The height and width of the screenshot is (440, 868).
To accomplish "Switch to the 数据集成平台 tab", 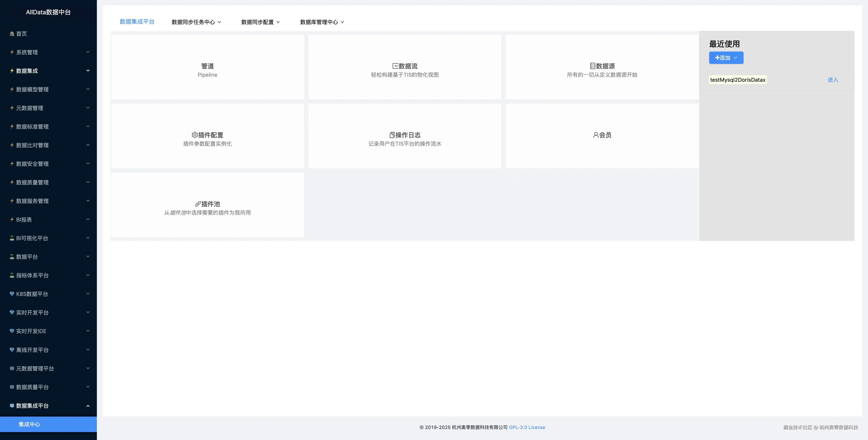I will click(x=137, y=21).
